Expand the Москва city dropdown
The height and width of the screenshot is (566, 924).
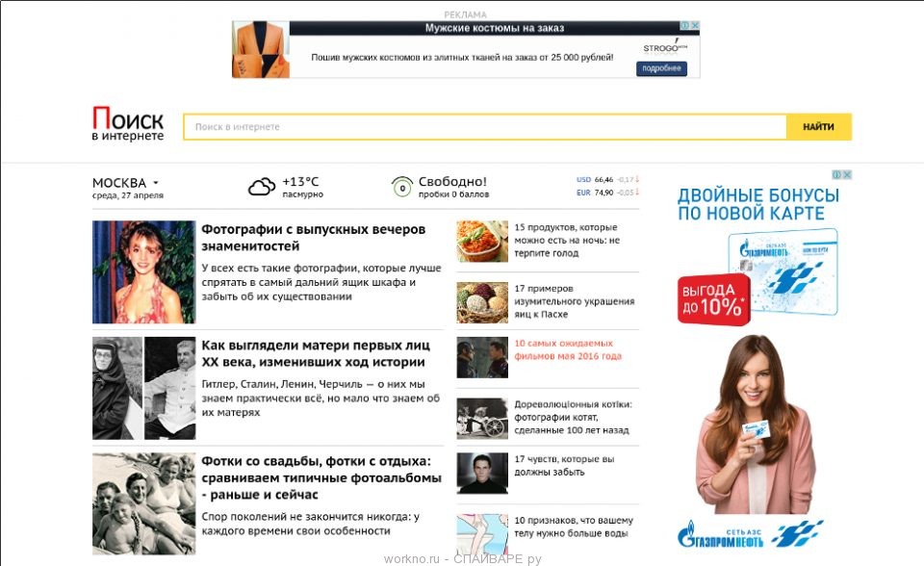[x=155, y=183]
